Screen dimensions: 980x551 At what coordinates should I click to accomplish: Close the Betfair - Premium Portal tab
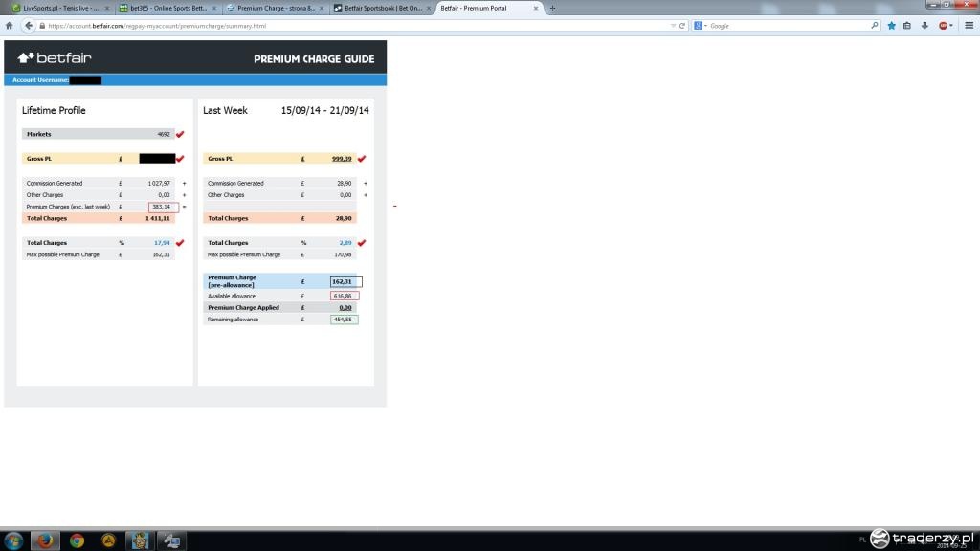coord(535,8)
